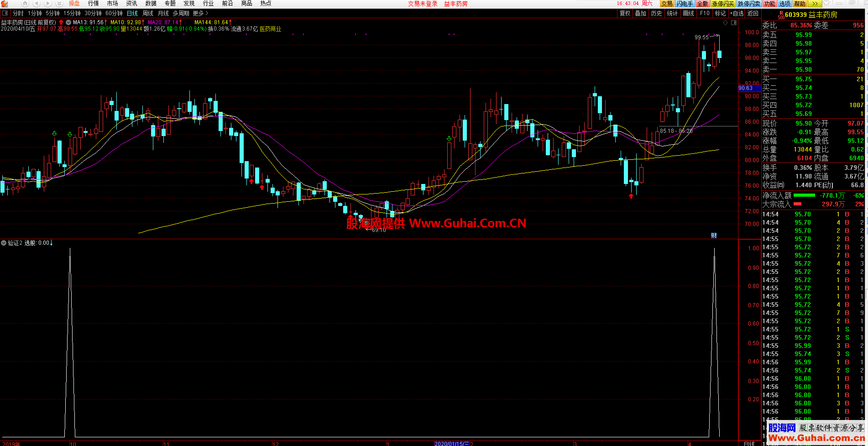Screen dimensions: 868x446
Task: Click the 返回 return button
Action: [753, 13]
